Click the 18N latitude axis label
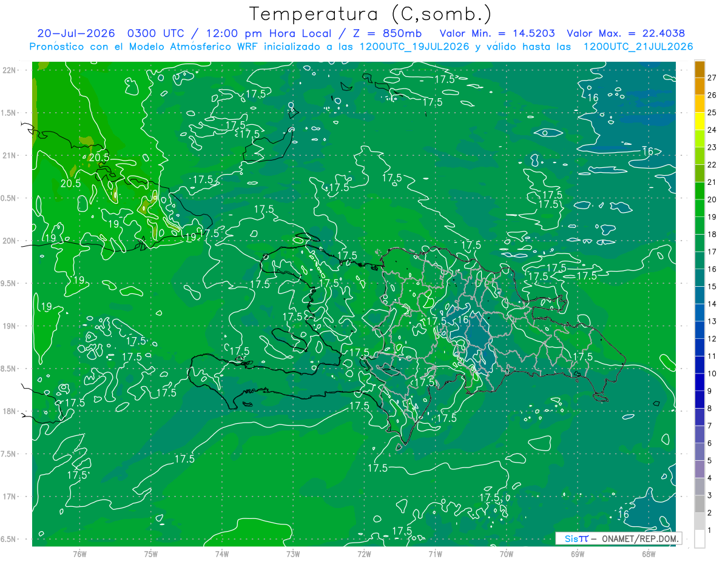The width and height of the screenshot is (728, 562). coord(9,411)
